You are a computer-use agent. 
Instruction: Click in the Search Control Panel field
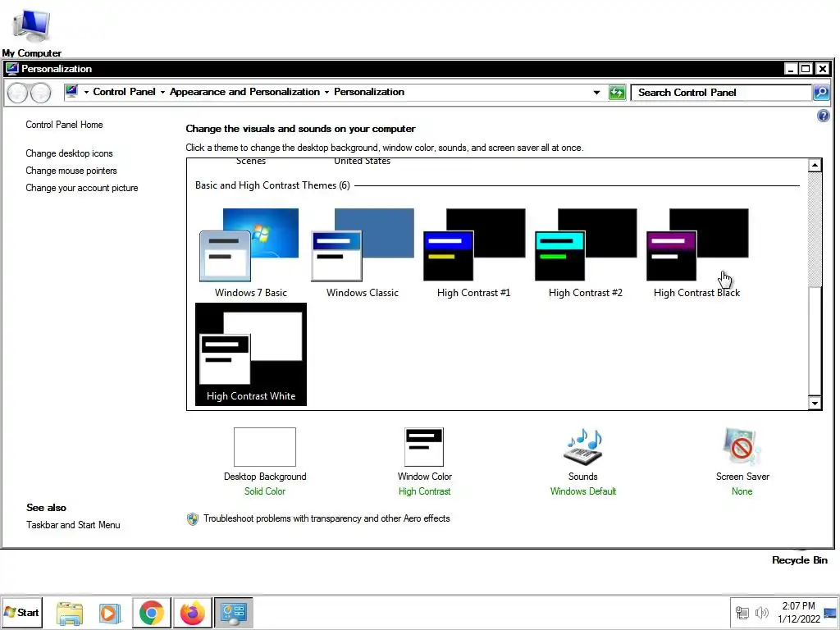coord(721,93)
